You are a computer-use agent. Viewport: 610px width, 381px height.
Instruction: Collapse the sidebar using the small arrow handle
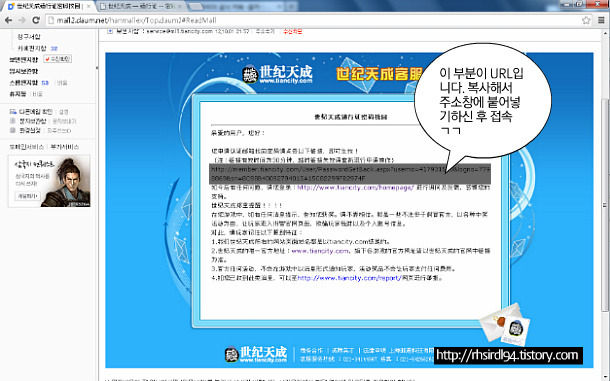point(97,68)
